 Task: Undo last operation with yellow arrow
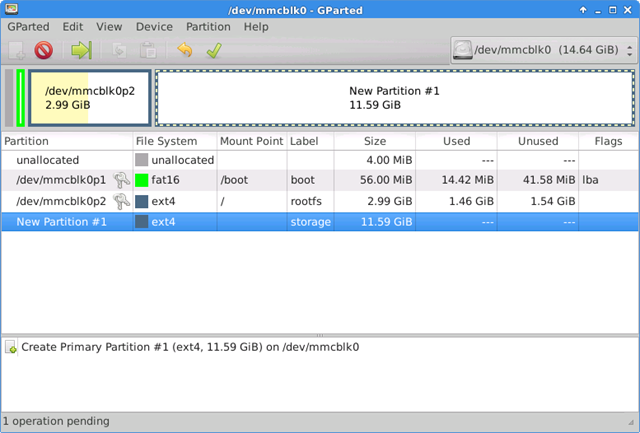point(185,51)
